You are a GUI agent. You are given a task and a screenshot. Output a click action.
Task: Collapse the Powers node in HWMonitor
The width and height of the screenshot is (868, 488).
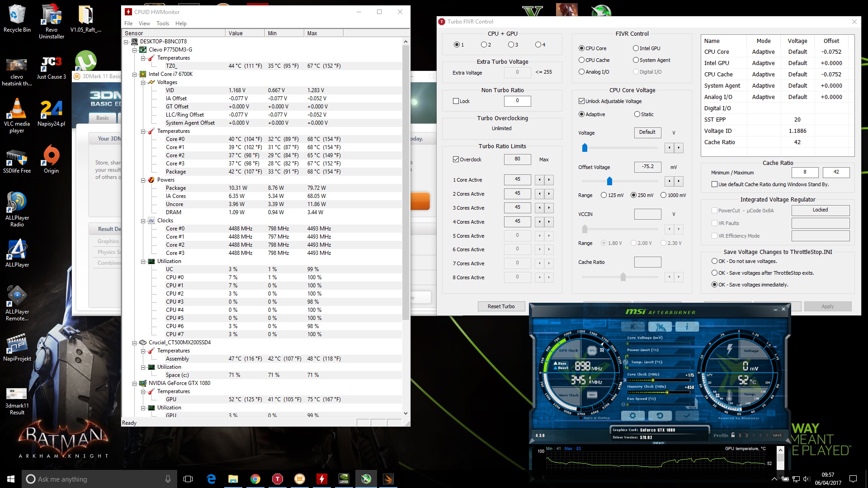pyautogui.click(x=143, y=180)
